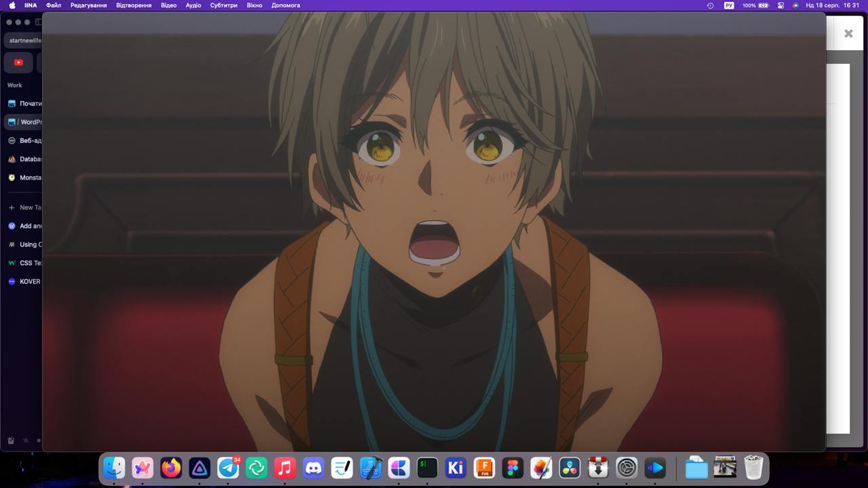Open Telegram with 34 unread badge
Screen dimensions: 868x488
[228, 468]
